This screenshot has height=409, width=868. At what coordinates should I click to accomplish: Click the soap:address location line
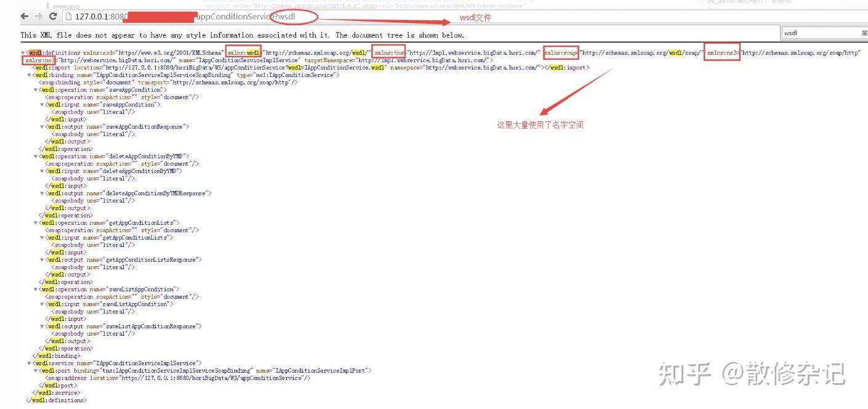[x=177, y=378]
